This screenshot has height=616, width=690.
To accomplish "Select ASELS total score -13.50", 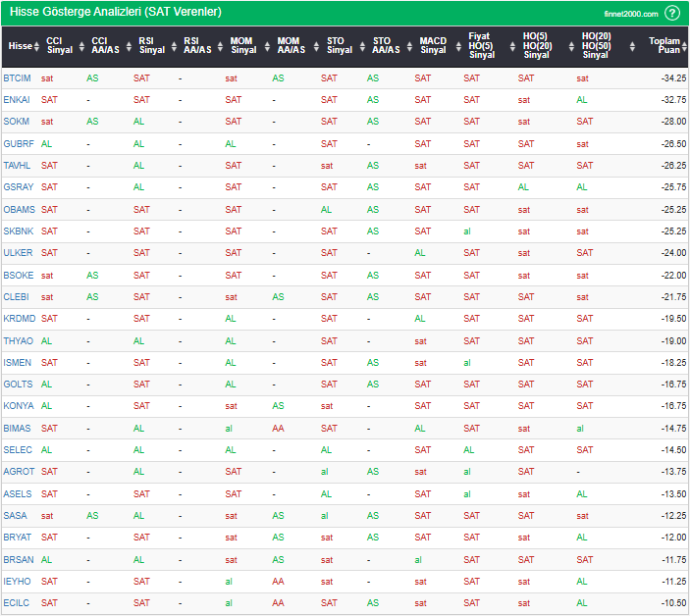I will point(673,493).
